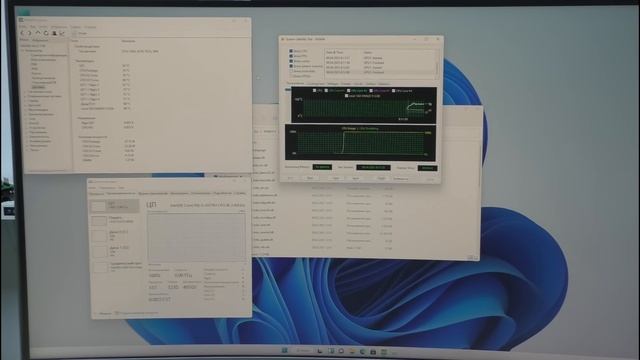Toggle CPU checkbox in temperature graph legend
The width and height of the screenshot is (640, 360).
(x=315, y=90)
